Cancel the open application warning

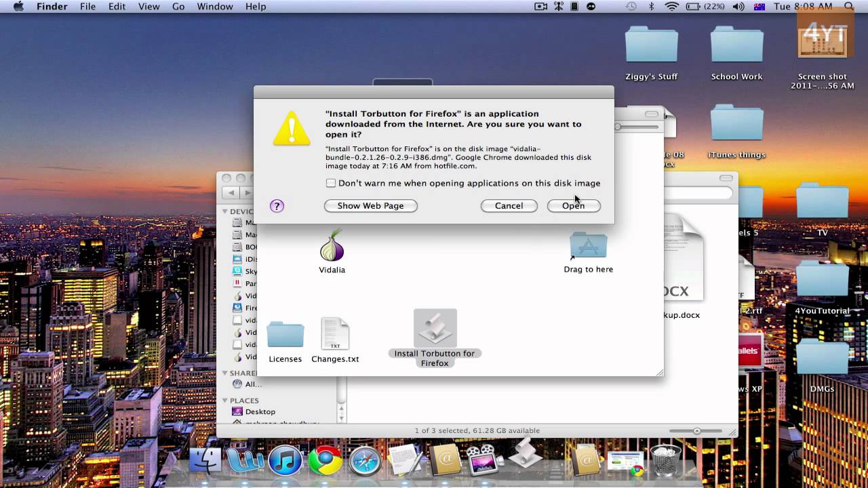tap(509, 205)
